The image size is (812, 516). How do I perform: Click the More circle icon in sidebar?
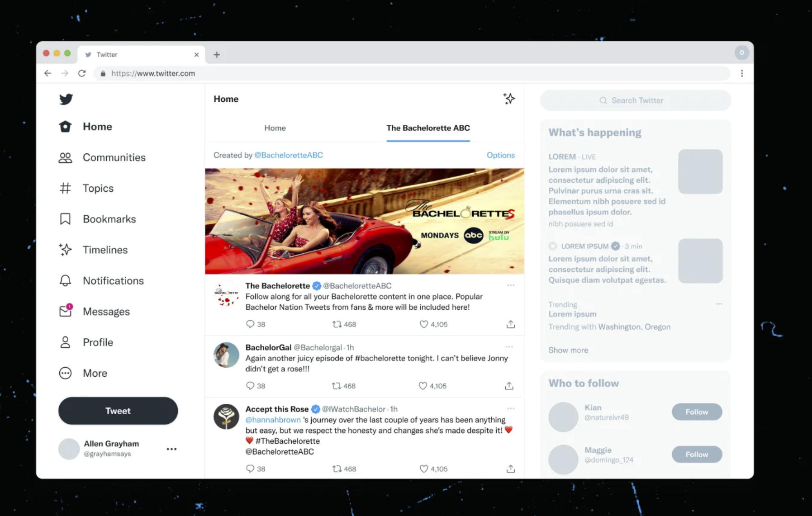tap(65, 373)
